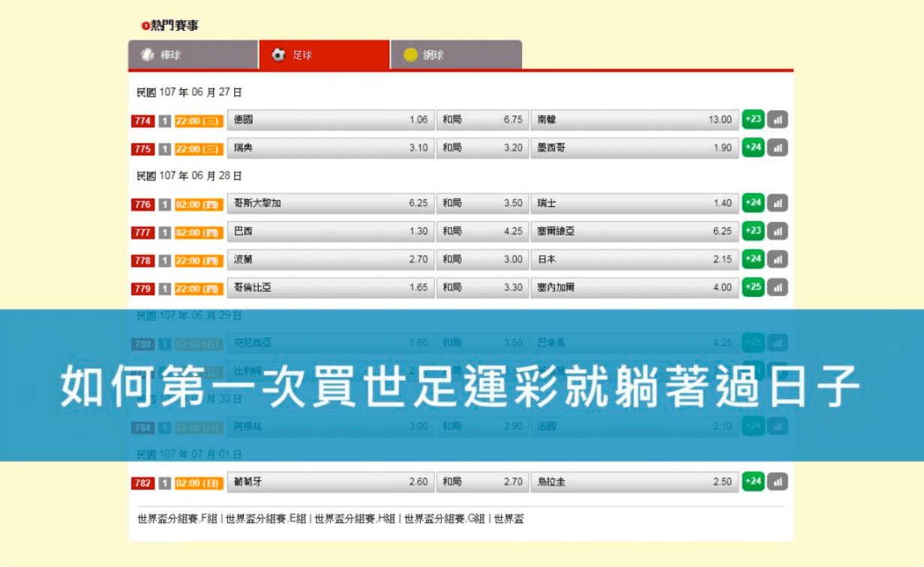This screenshot has height=567, width=924.
Task: Open 世界盃分組賽,F組 link
Action: click(177, 519)
